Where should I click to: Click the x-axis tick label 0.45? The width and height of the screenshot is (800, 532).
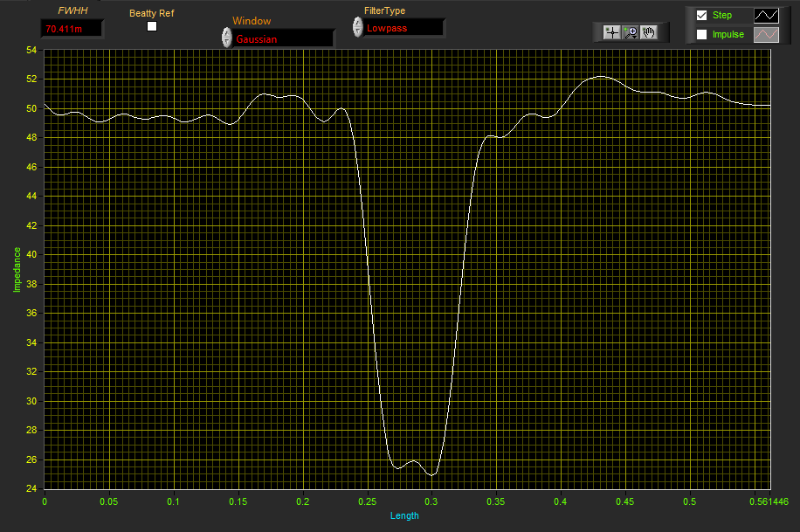[625, 502]
